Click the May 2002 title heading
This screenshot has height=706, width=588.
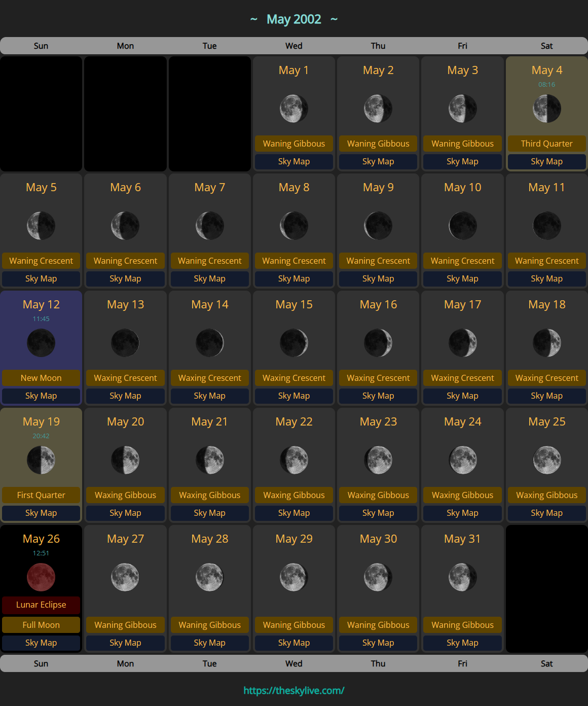tap(293, 19)
